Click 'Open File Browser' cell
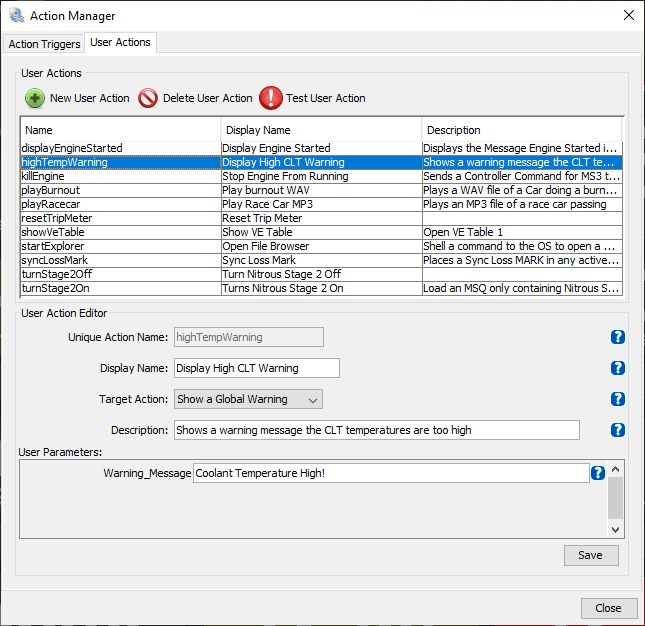The width and height of the screenshot is (645, 626). 322,246
